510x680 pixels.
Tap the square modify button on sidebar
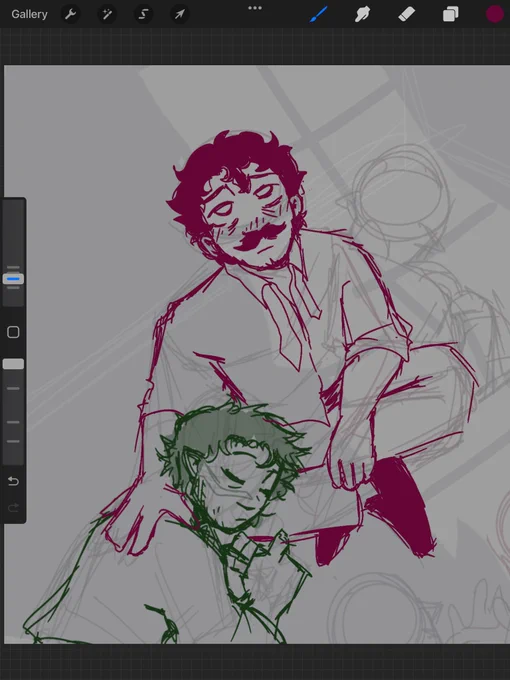pos(13,332)
